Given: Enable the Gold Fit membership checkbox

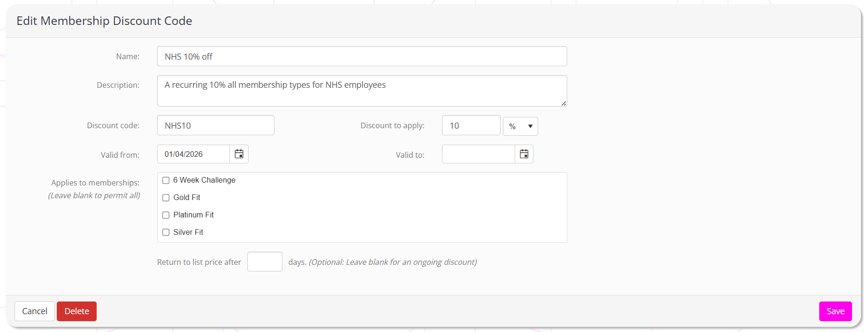Looking at the screenshot, I should coord(166,198).
